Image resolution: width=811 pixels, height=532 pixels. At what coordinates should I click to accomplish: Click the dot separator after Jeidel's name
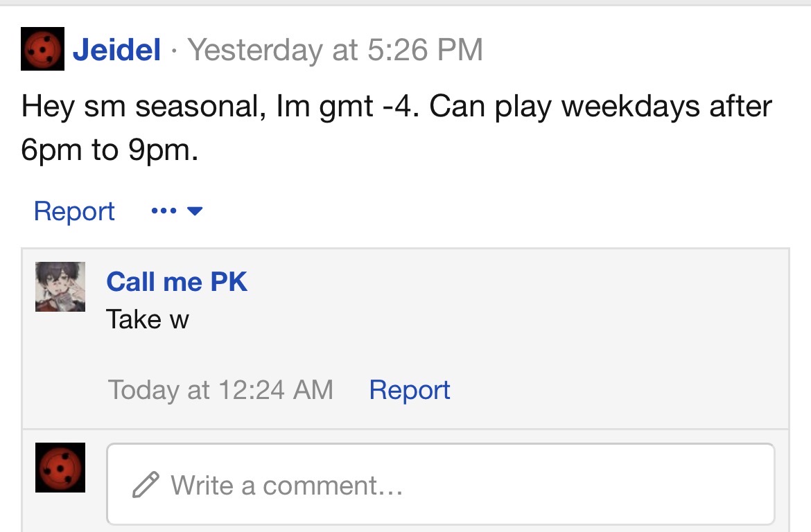tap(174, 51)
